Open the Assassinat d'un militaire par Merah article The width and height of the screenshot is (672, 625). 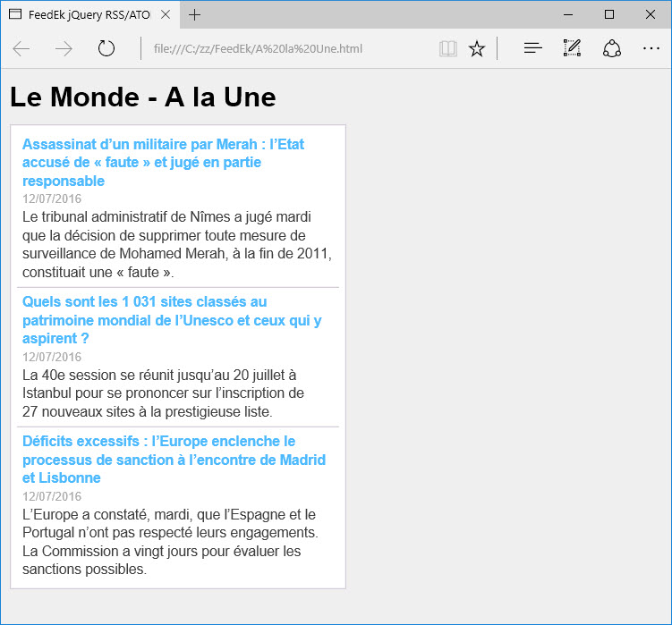coord(163,163)
